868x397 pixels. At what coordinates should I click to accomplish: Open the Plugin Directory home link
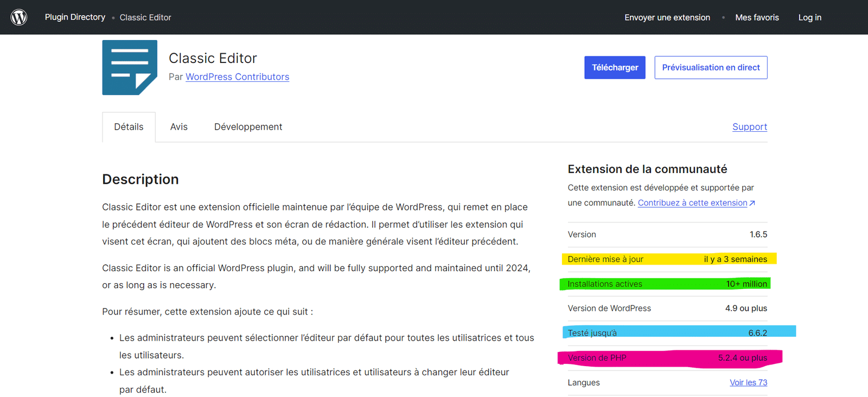(x=75, y=17)
